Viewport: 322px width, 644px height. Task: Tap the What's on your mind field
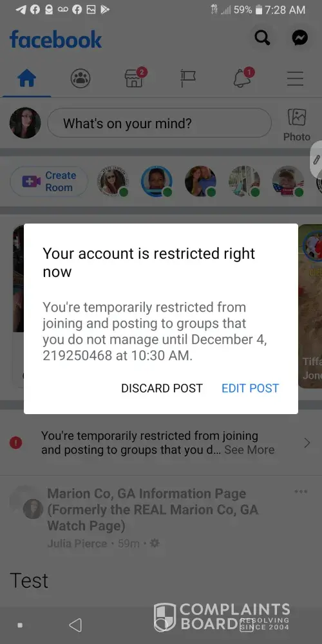159,123
